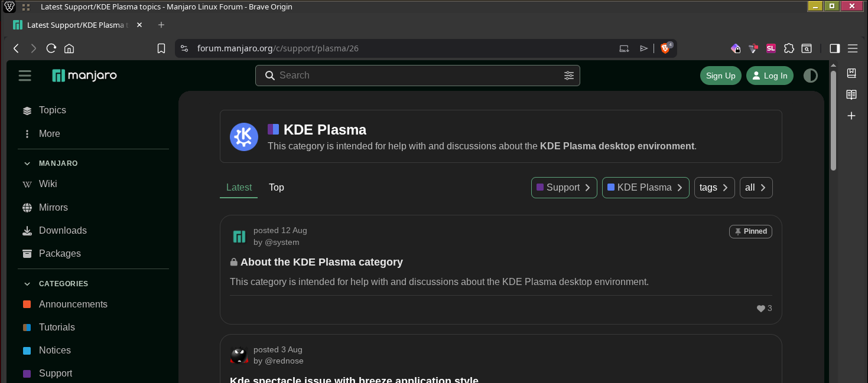Open a new tab with plus button
The width and height of the screenshot is (868, 383).
[x=161, y=25]
